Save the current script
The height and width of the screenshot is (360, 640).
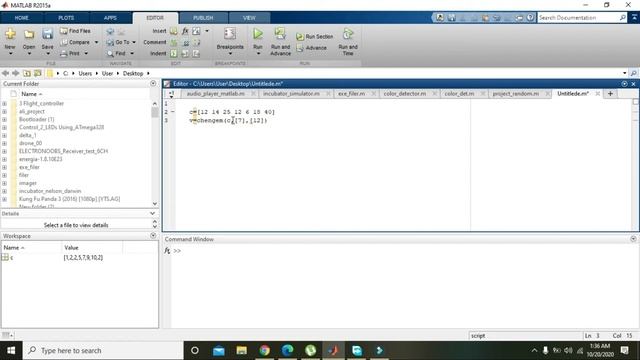click(x=47, y=34)
